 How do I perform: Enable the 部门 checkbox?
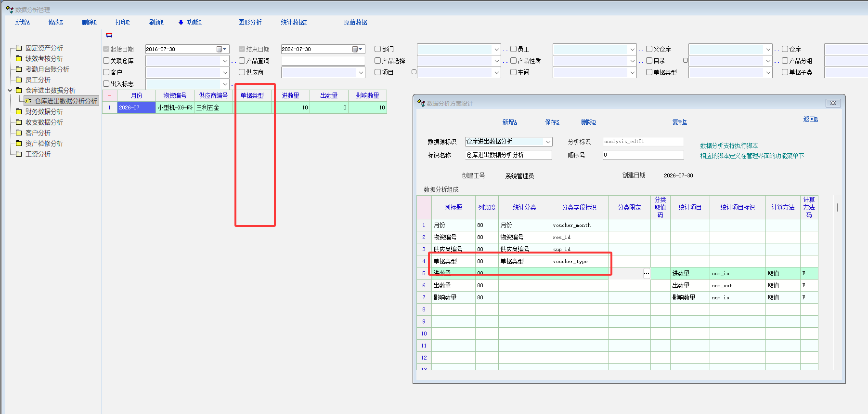pyautogui.click(x=378, y=49)
